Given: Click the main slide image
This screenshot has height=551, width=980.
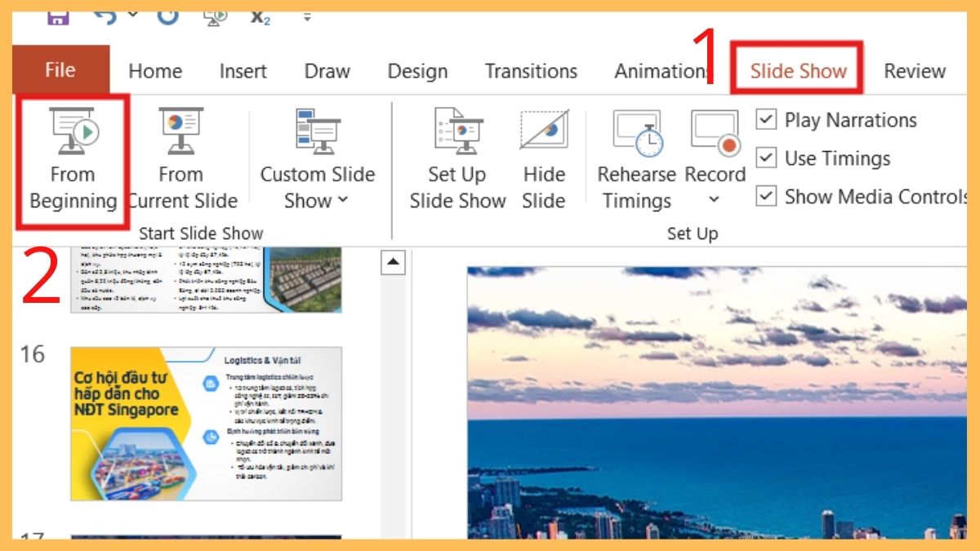Looking at the screenshot, I should pyautogui.click(x=717, y=402).
